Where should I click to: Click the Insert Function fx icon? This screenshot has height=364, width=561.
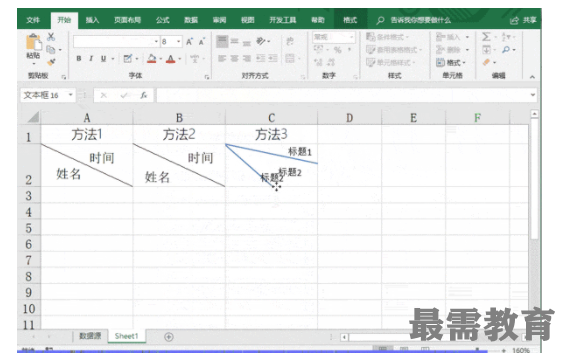[x=143, y=95]
